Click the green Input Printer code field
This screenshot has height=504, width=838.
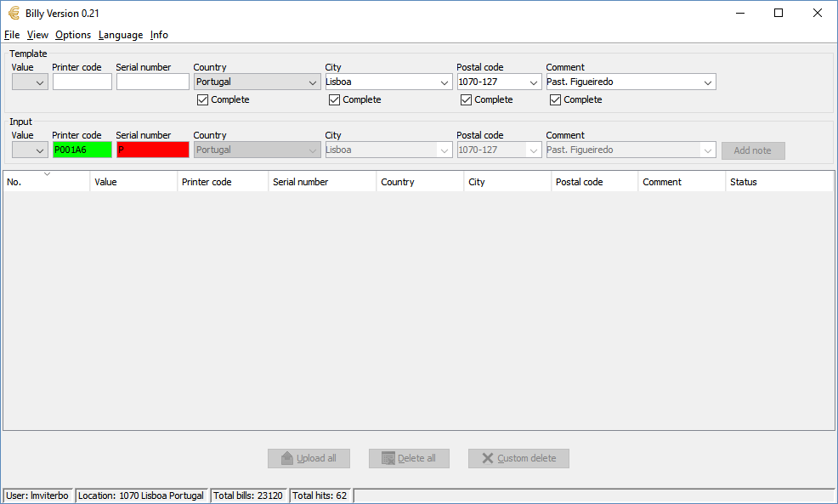(x=82, y=150)
